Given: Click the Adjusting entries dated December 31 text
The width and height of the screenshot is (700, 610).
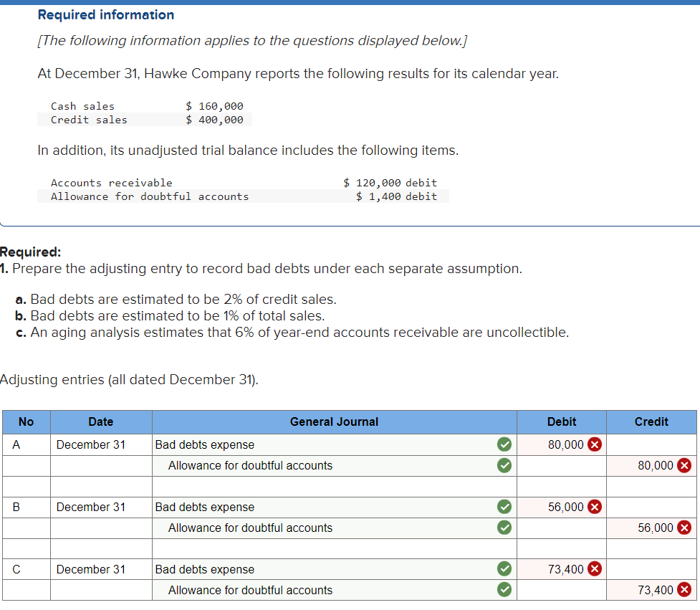Looking at the screenshot, I should [x=129, y=380].
